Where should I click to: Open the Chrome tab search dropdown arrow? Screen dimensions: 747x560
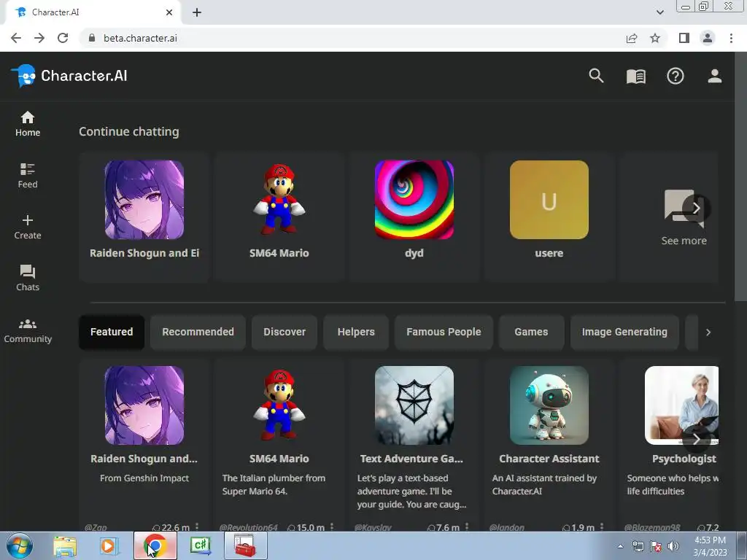coord(659,12)
